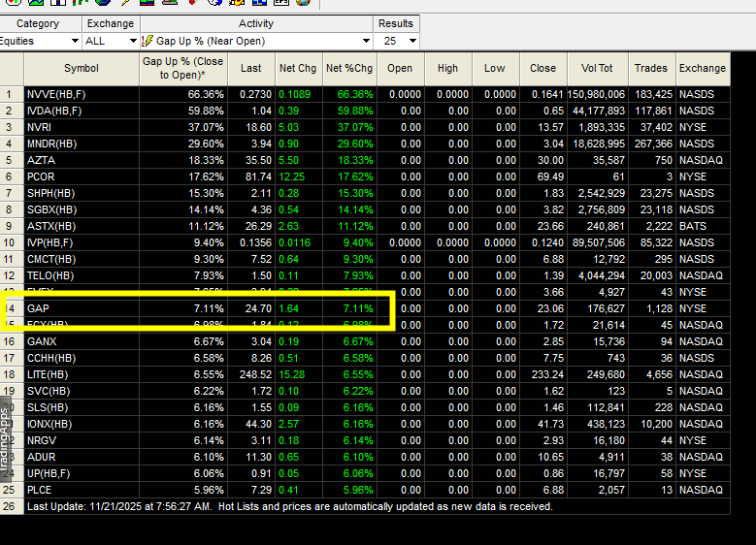Select the NVRI symbol cell

point(82,127)
